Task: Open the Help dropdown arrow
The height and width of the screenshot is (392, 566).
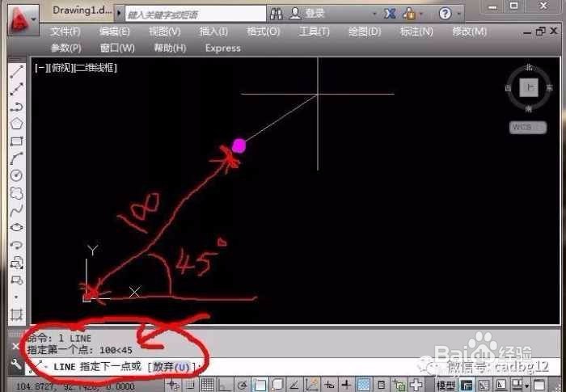Action: tap(459, 14)
